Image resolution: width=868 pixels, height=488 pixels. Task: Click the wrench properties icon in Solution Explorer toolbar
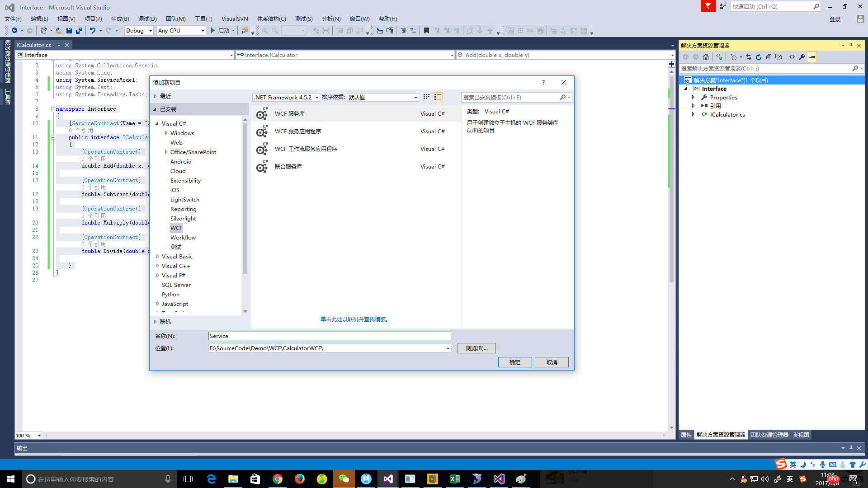pos(802,57)
